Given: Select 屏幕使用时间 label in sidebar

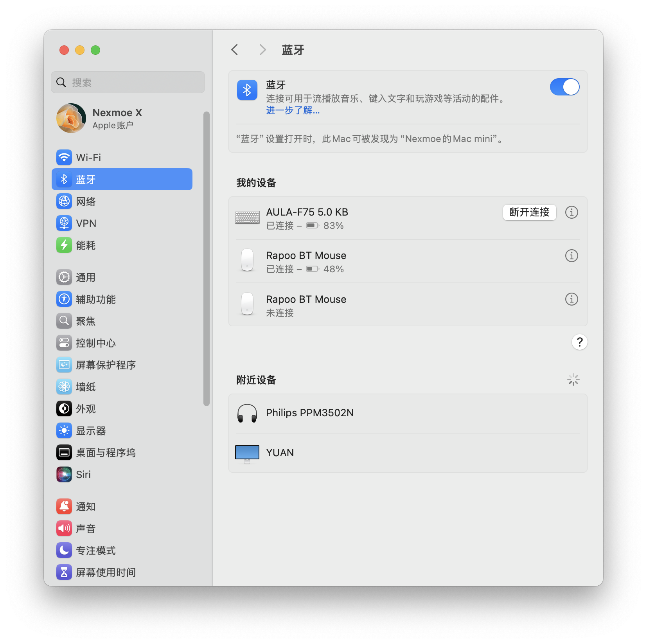Looking at the screenshot, I should point(106,572).
